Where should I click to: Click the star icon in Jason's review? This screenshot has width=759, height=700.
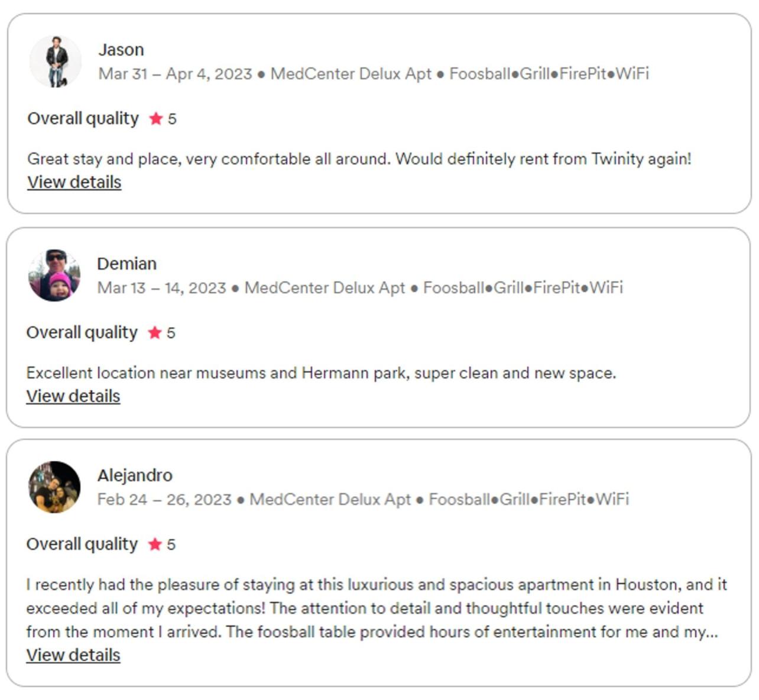click(156, 119)
